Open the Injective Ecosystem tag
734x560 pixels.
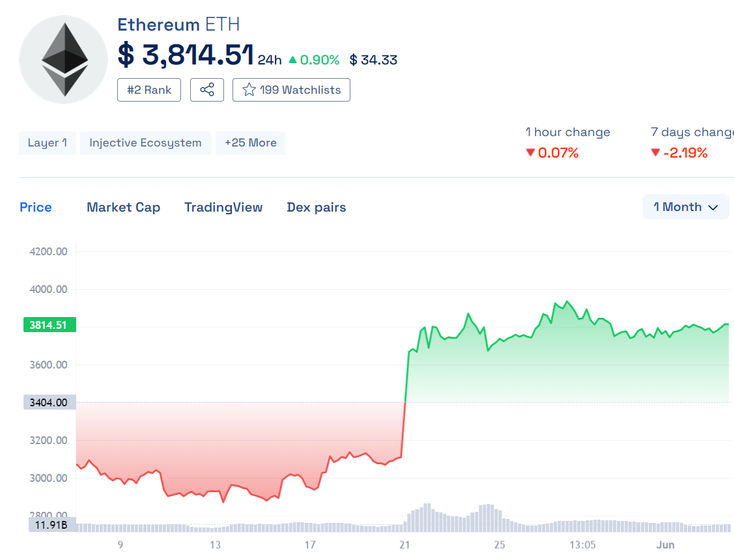point(145,143)
